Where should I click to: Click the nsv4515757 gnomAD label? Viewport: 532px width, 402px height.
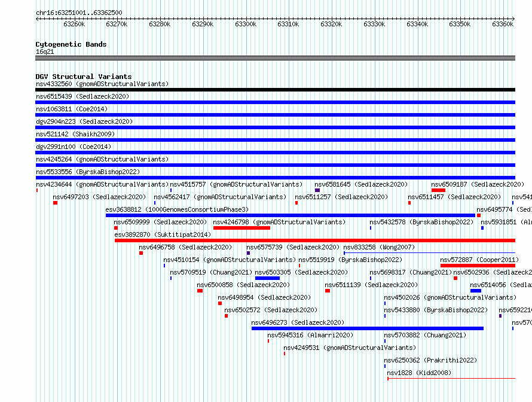point(236,184)
